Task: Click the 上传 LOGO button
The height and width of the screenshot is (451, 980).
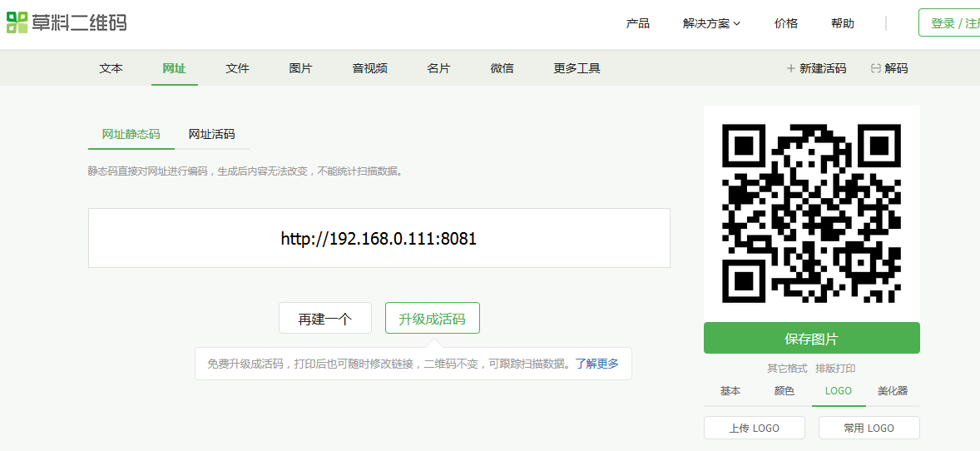Action: pyautogui.click(x=754, y=428)
